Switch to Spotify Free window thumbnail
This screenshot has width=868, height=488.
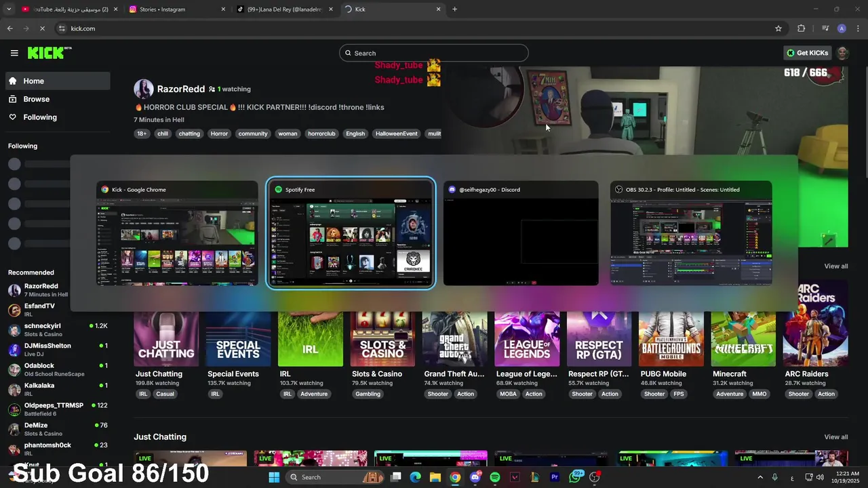(x=351, y=234)
